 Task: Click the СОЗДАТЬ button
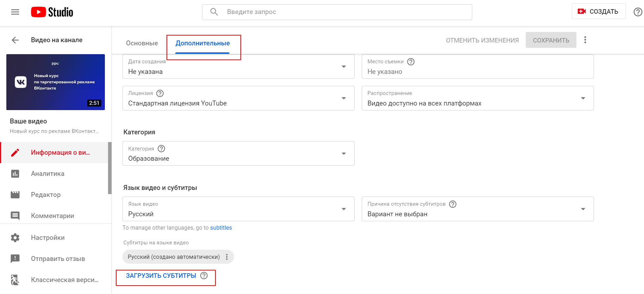[x=599, y=11]
